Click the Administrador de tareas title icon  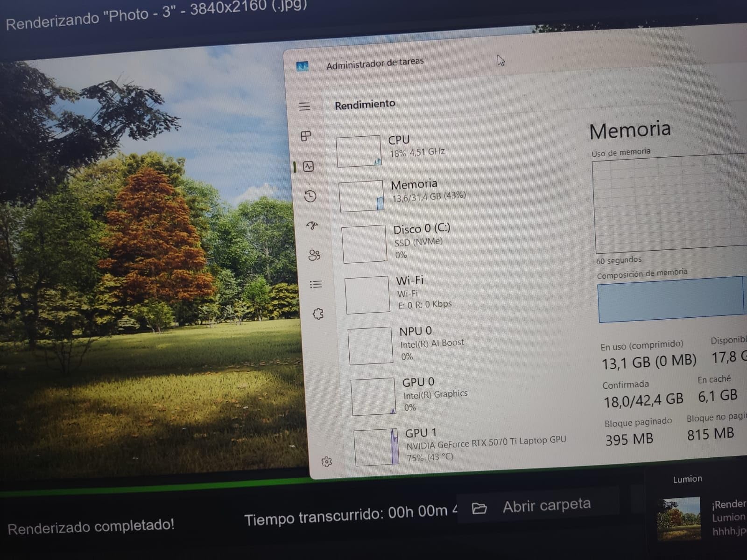pyautogui.click(x=302, y=66)
